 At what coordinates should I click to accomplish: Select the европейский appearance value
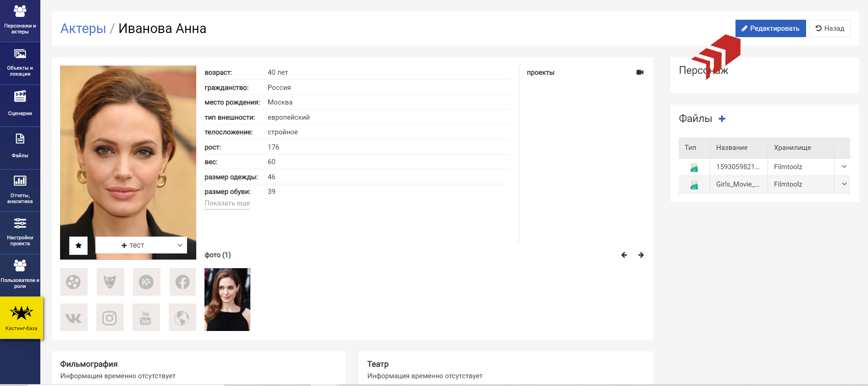tap(288, 117)
